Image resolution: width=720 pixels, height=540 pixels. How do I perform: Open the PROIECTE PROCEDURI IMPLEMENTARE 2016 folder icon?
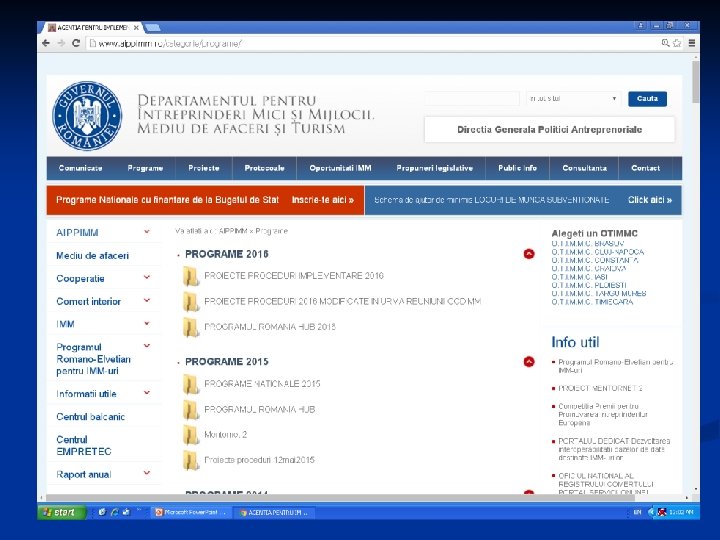point(191,276)
